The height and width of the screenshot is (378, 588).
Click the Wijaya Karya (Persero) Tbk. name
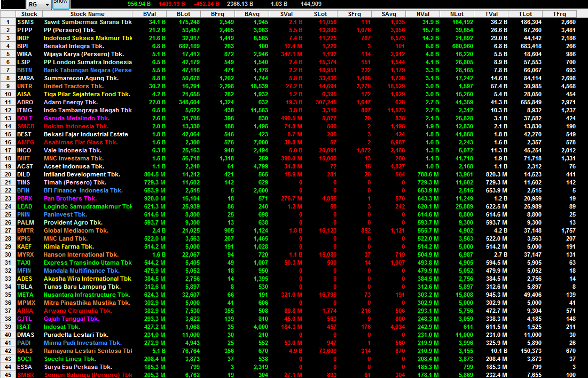pyautogui.click(x=84, y=54)
